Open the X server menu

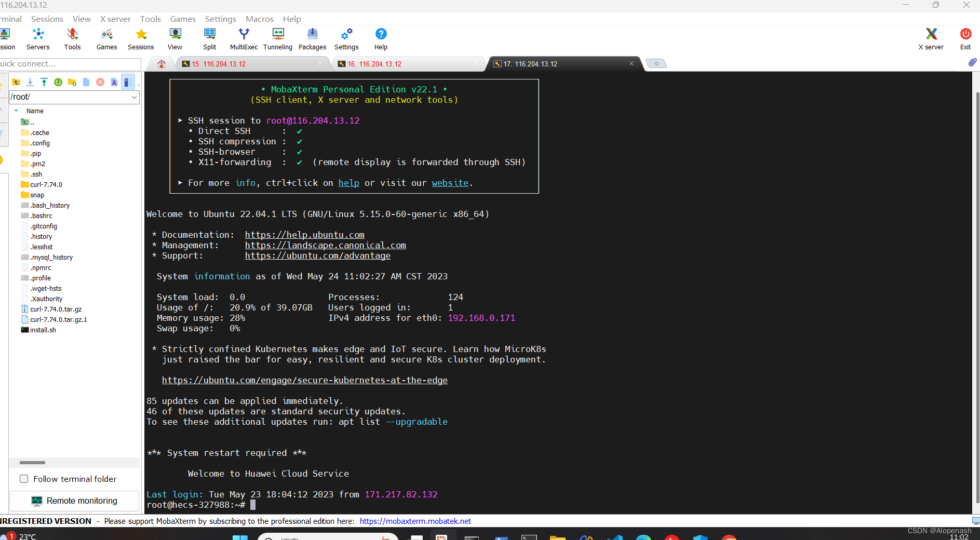pos(115,19)
